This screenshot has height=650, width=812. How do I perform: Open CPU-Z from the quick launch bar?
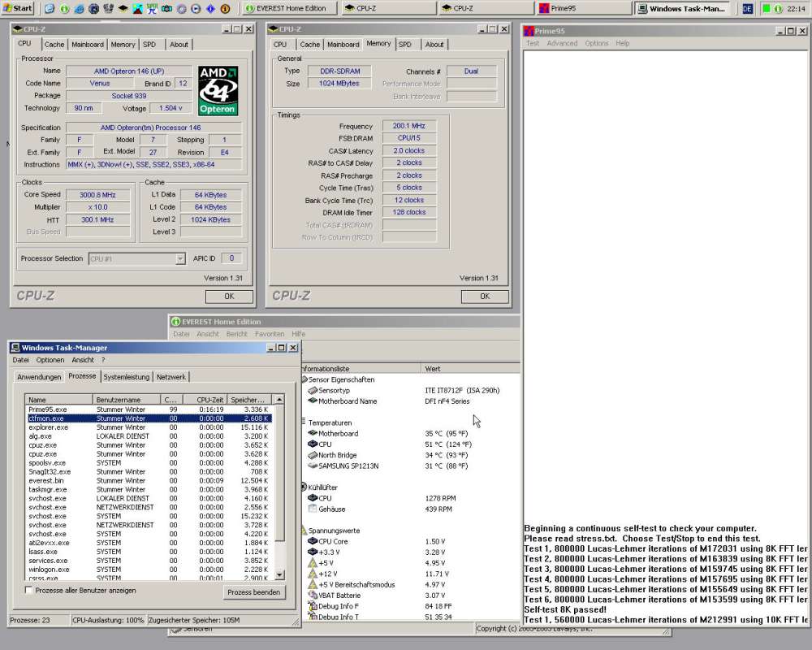(x=123, y=9)
